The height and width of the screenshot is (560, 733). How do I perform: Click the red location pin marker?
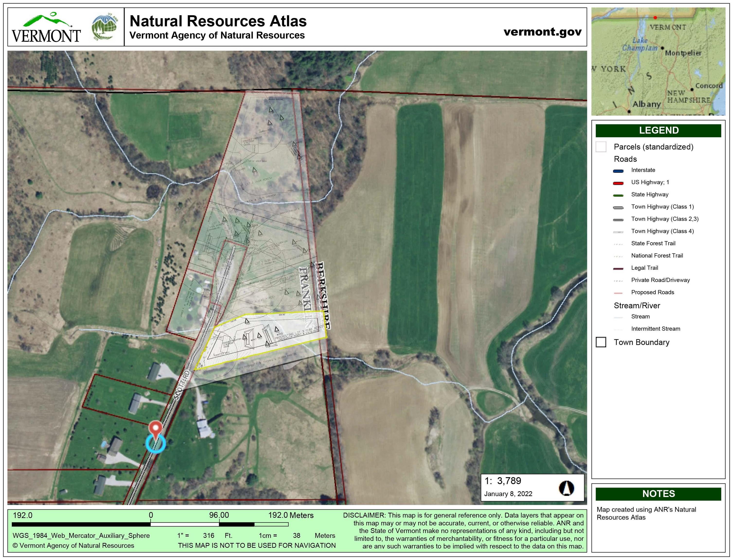(x=155, y=428)
